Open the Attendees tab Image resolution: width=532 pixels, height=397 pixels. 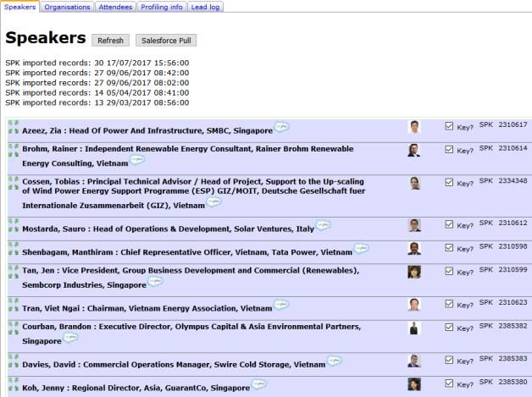coord(115,7)
